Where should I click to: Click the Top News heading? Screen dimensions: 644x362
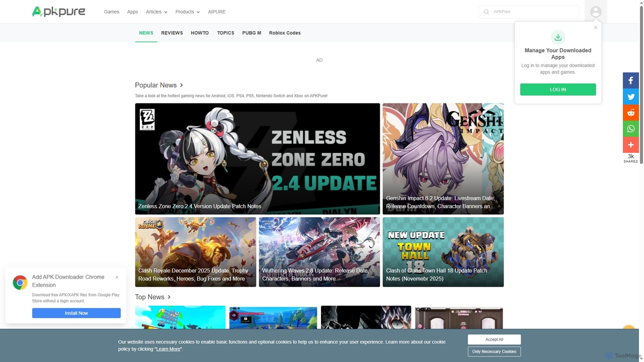click(149, 297)
